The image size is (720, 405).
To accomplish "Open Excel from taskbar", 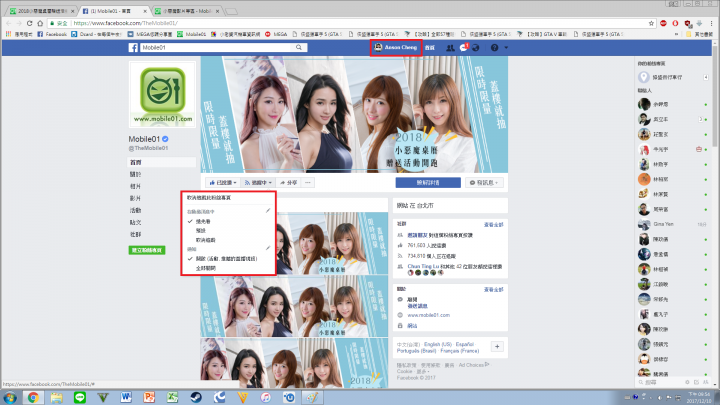I will click(x=173, y=397).
